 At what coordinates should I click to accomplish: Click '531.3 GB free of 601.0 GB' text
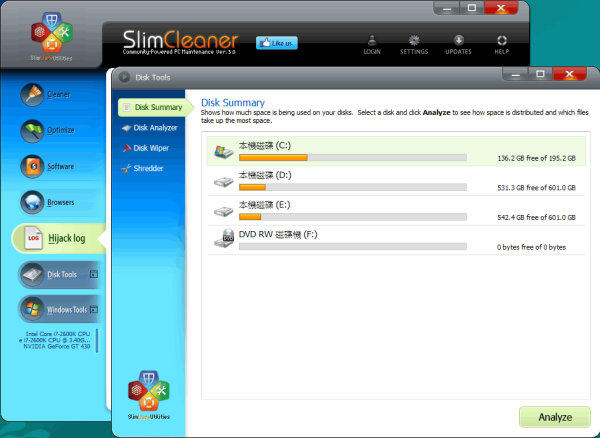pyautogui.click(x=536, y=188)
